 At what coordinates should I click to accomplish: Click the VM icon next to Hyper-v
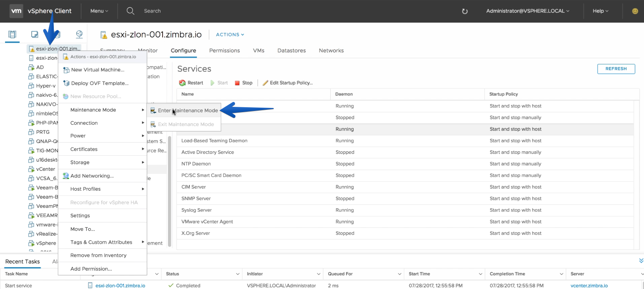tap(32, 86)
